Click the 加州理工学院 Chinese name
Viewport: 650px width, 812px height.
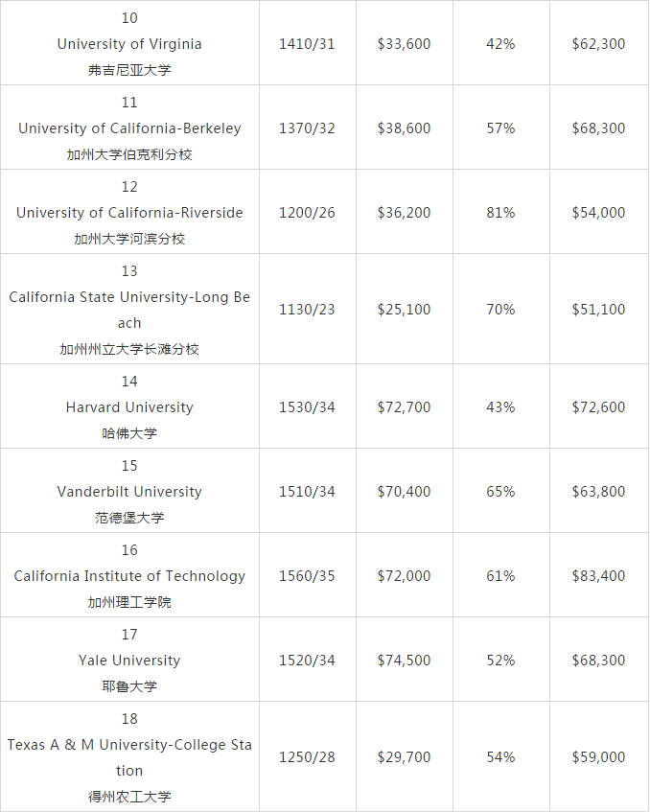click(x=129, y=602)
